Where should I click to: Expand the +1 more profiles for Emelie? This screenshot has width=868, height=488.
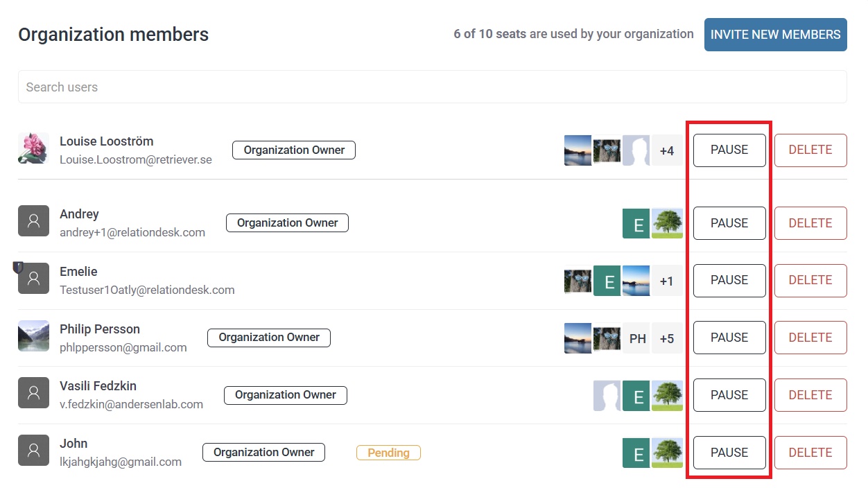(667, 281)
